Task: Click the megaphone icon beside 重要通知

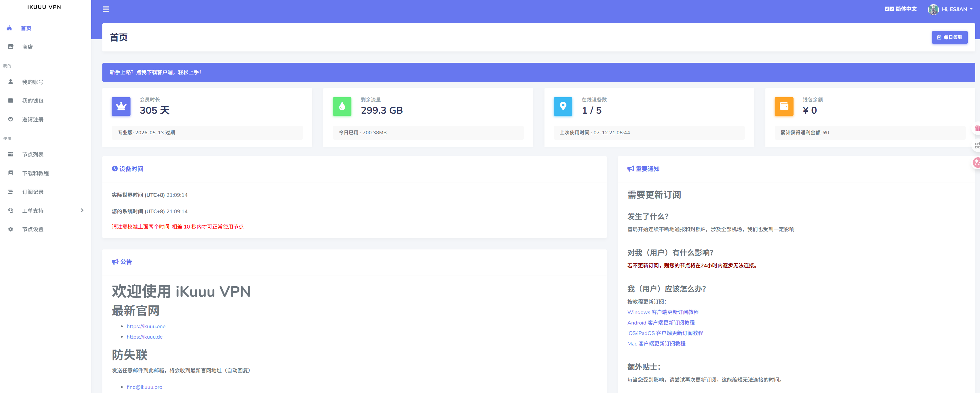Action: (631, 169)
